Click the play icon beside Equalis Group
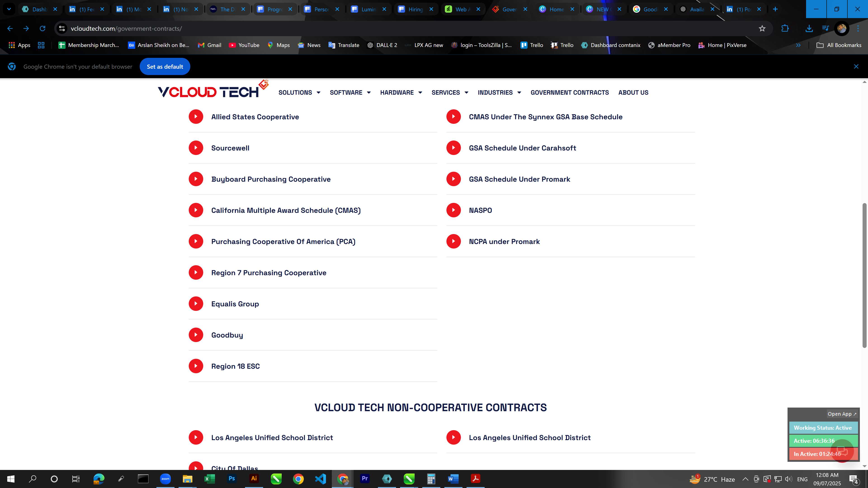The width and height of the screenshot is (868, 488). (196, 304)
